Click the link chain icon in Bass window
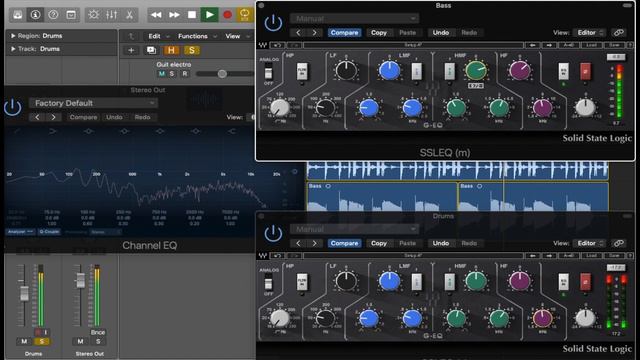The image size is (640, 360). coord(619,33)
